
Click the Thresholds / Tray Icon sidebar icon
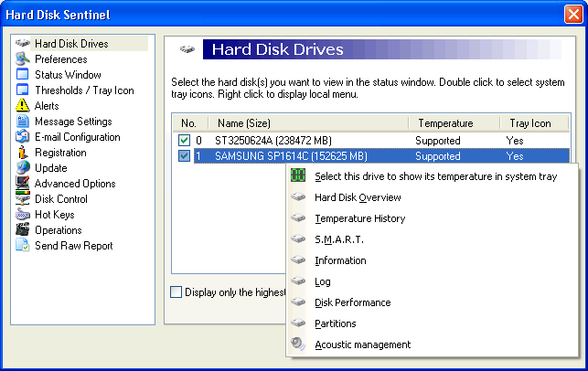click(23, 90)
